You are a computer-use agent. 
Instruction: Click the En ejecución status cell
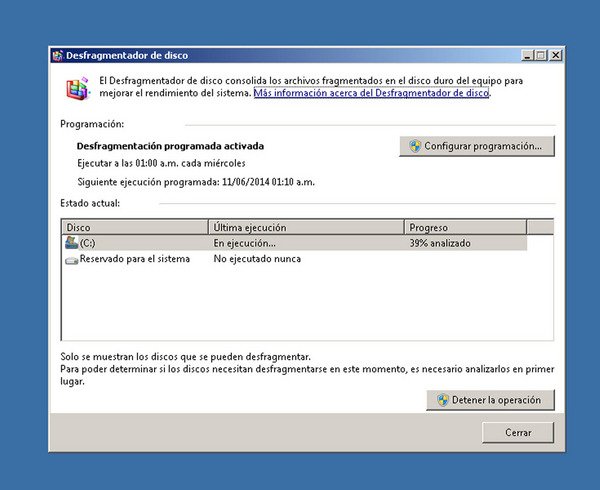244,243
